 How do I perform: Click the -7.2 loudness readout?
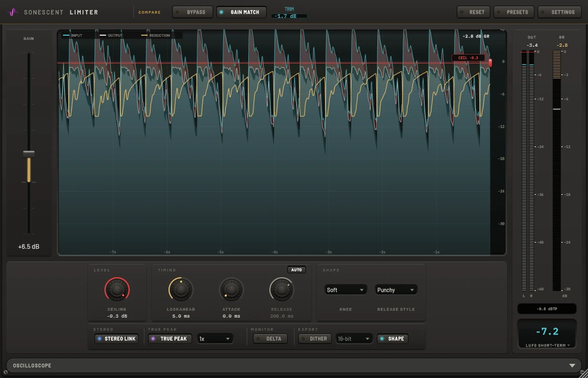coord(547,331)
